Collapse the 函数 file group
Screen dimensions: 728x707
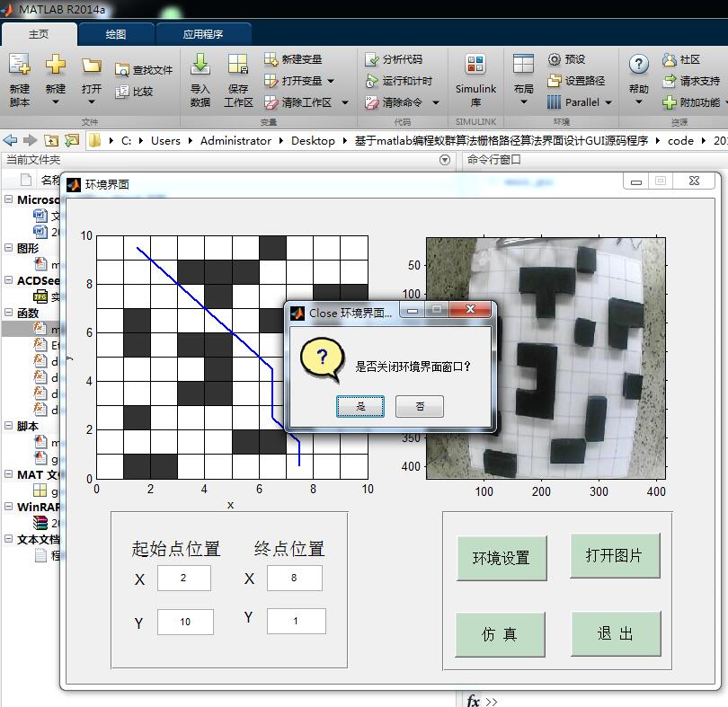pyautogui.click(x=8, y=313)
